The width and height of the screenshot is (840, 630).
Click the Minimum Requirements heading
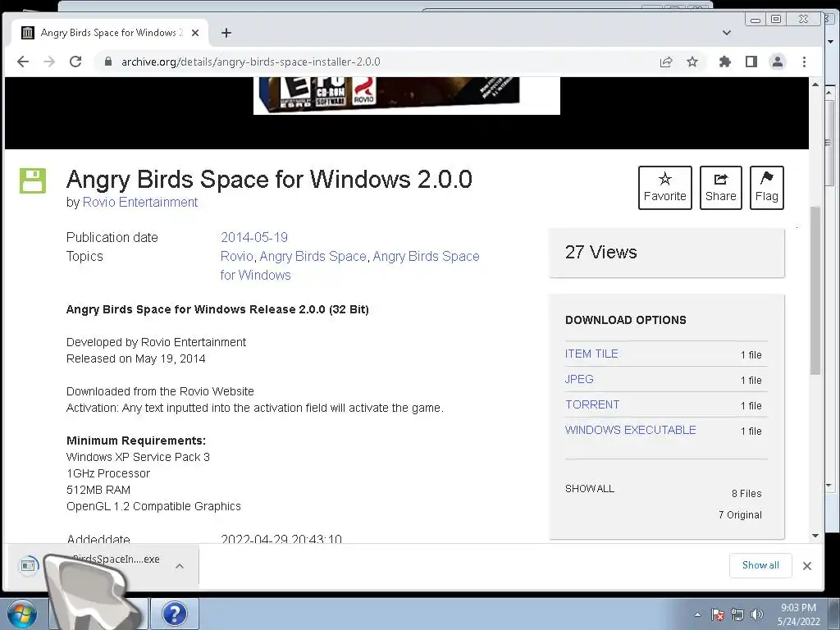tap(136, 441)
